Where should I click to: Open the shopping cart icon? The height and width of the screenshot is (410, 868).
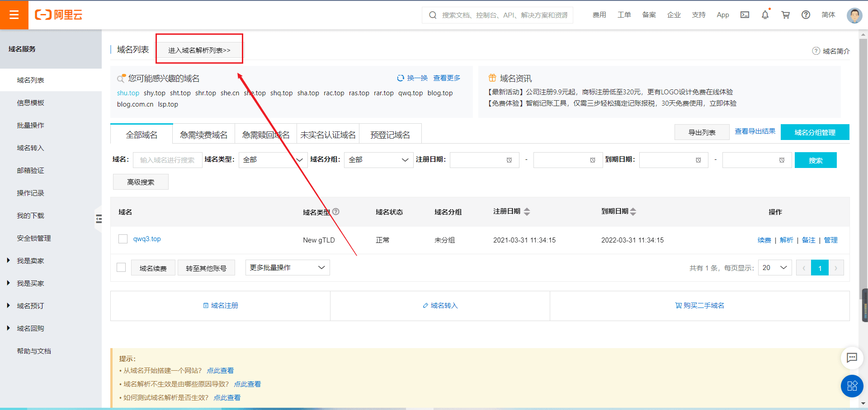(x=786, y=15)
